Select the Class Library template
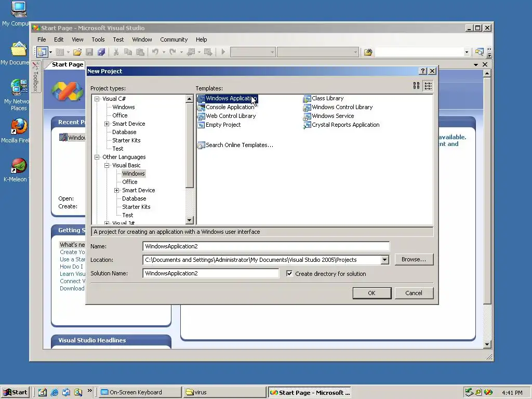This screenshot has height=399, width=532. [x=323, y=98]
